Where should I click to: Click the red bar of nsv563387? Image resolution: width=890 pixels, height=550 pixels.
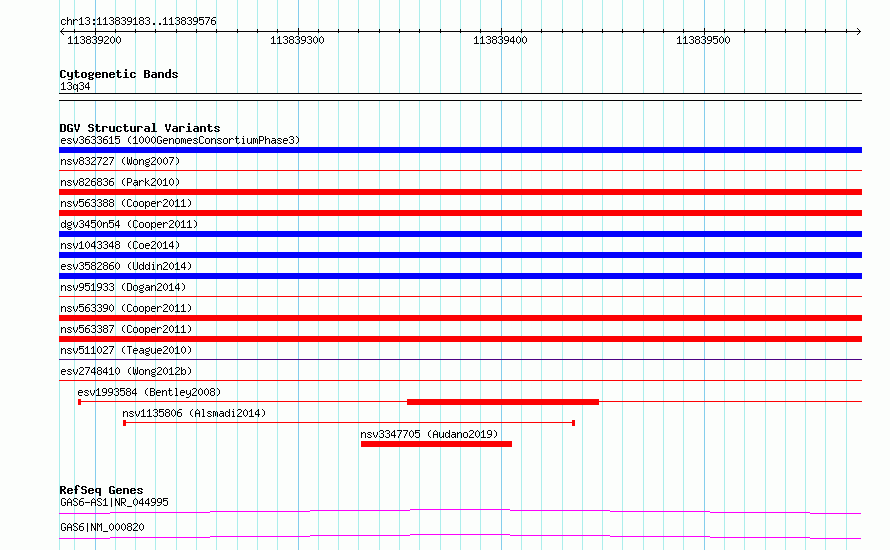click(x=460, y=339)
